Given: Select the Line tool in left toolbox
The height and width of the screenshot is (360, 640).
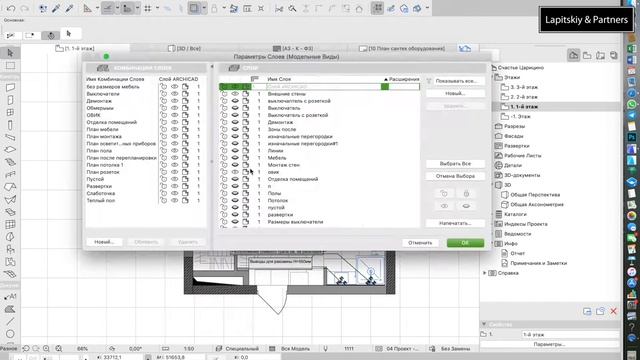Looking at the screenshot, I should [x=10, y=322].
